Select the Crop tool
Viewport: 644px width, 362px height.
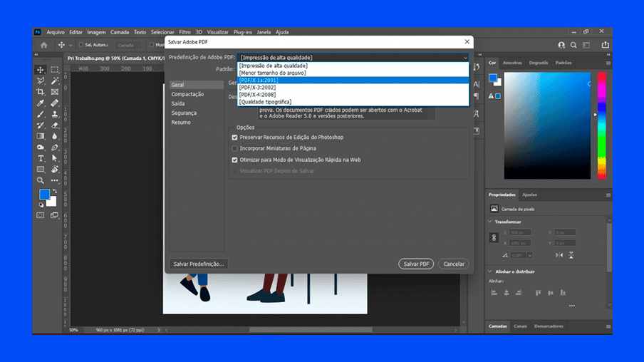(x=41, y=92)
